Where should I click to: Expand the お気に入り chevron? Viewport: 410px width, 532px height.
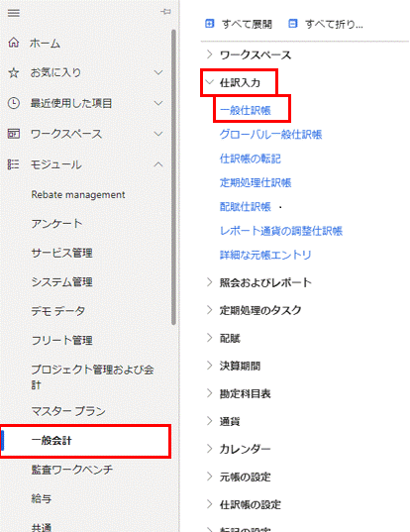tap(158, 72)
